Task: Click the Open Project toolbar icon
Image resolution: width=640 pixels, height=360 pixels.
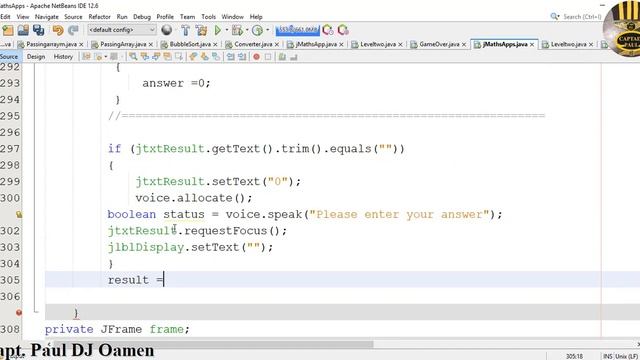Action: pos(23,30)
